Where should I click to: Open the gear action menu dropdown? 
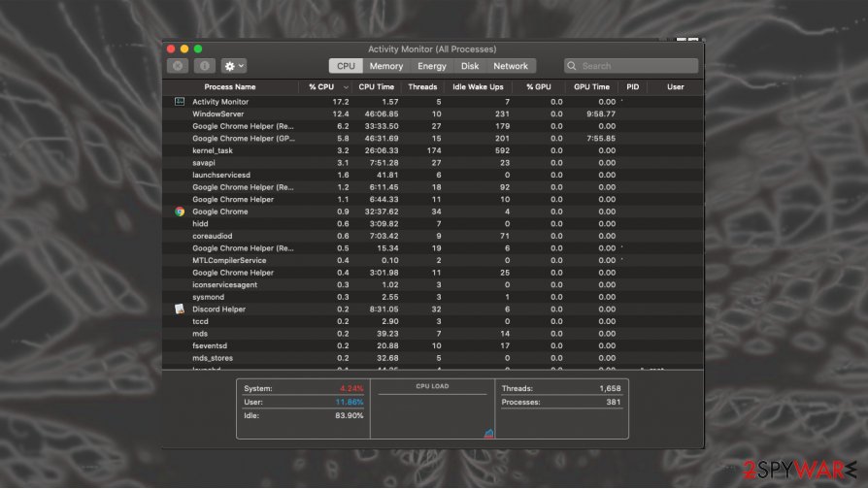point(234,66)
